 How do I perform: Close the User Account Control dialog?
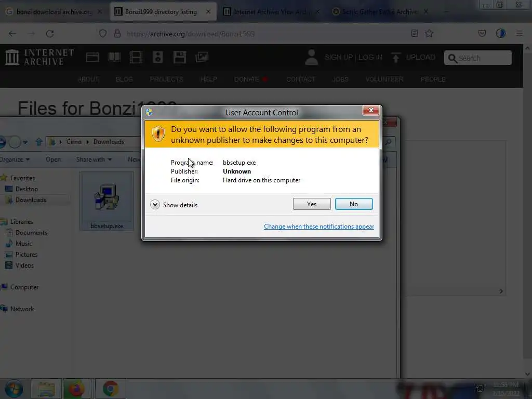coord(371,110)
